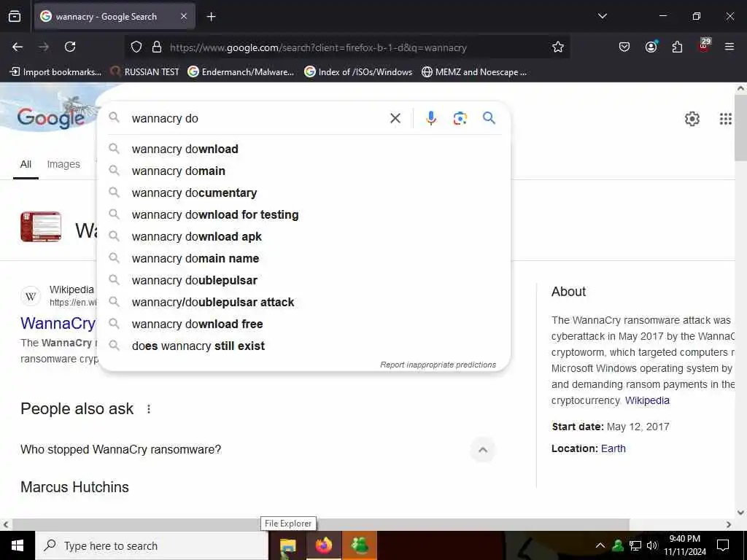Open Google Lens image search icon

coord(460,118)
